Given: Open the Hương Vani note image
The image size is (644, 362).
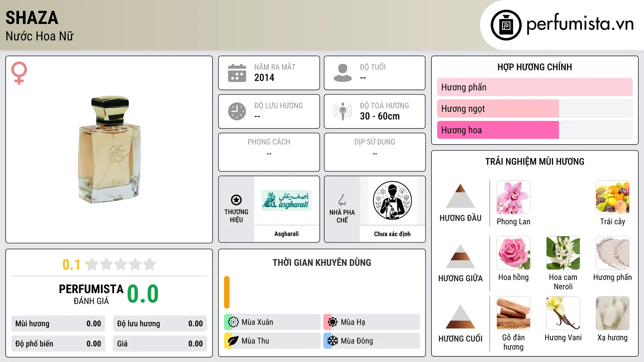Looking at the screenshot, I should [x=563, y=313].
